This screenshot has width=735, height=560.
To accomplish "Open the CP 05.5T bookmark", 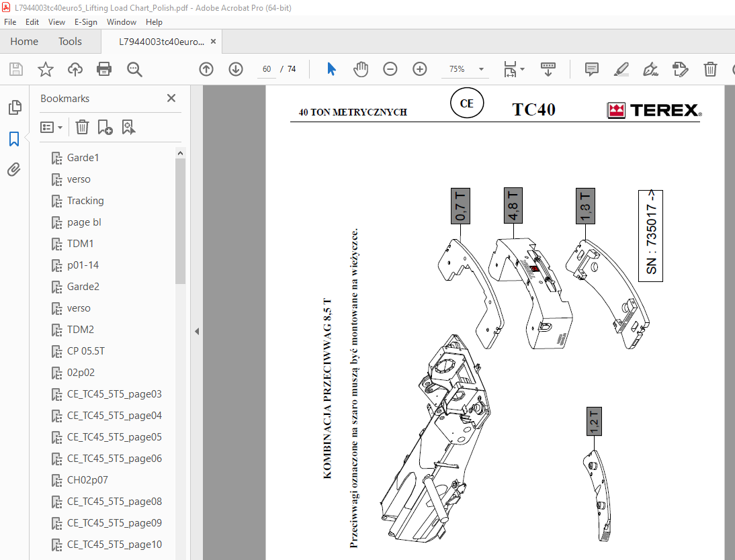I will point(86,351).
